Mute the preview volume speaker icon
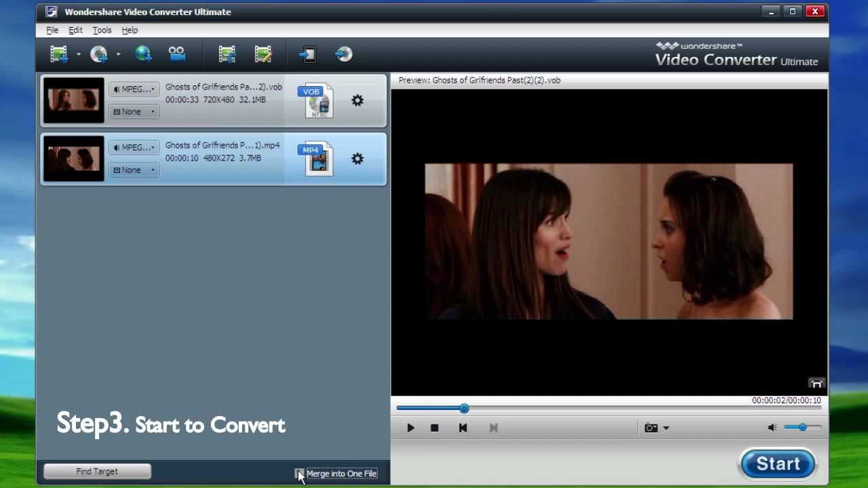The height and width of the screenshot is (488, 868). [772, 428]
